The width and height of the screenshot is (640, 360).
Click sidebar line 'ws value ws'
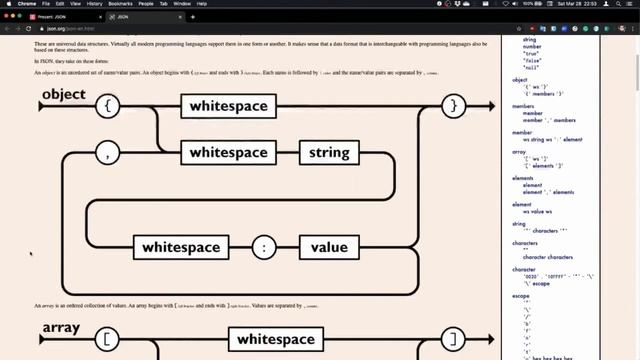click(537, 211)
